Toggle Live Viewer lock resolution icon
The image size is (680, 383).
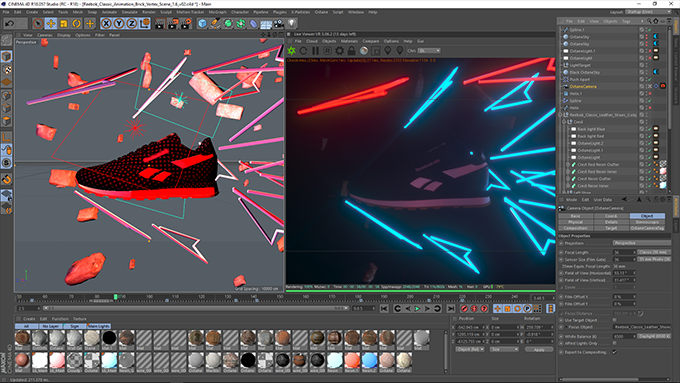pyautogui.click(x=352, y=51)
